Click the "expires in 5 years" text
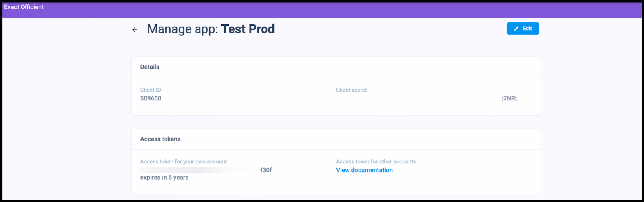 164,178
